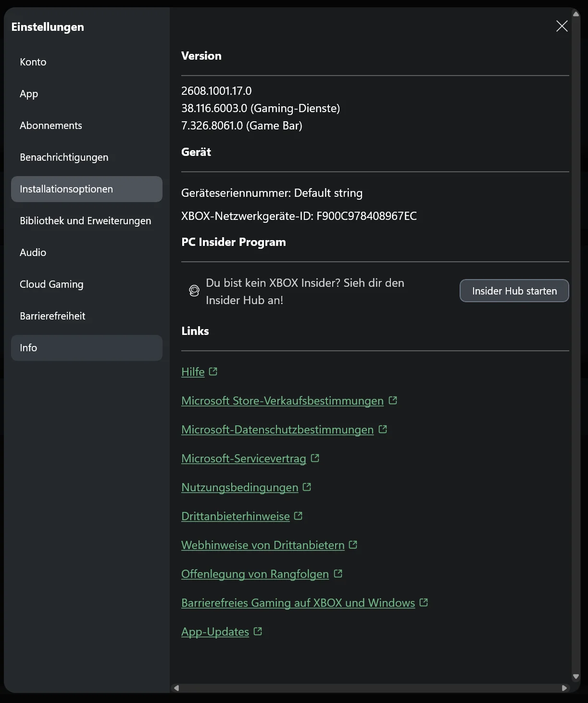Launch the Insider Hub with the button
The image size is (588, 703).
pyautogui.click(x=514, y=291)
